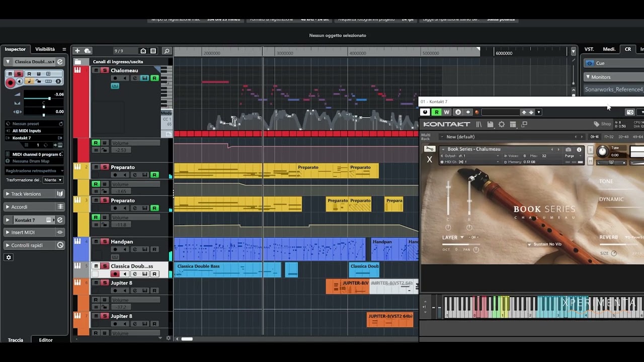Open the Nessun preset selector

(34, 124)
